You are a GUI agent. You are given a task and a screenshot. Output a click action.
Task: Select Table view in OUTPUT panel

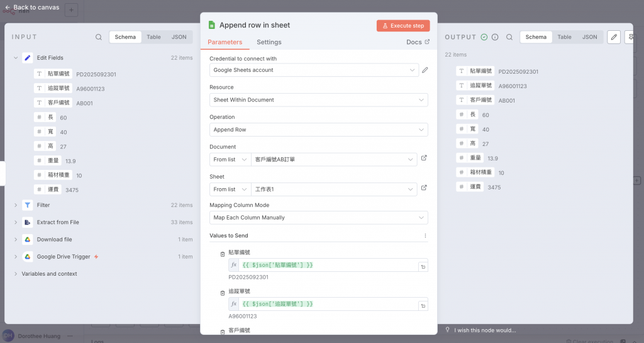564,37
